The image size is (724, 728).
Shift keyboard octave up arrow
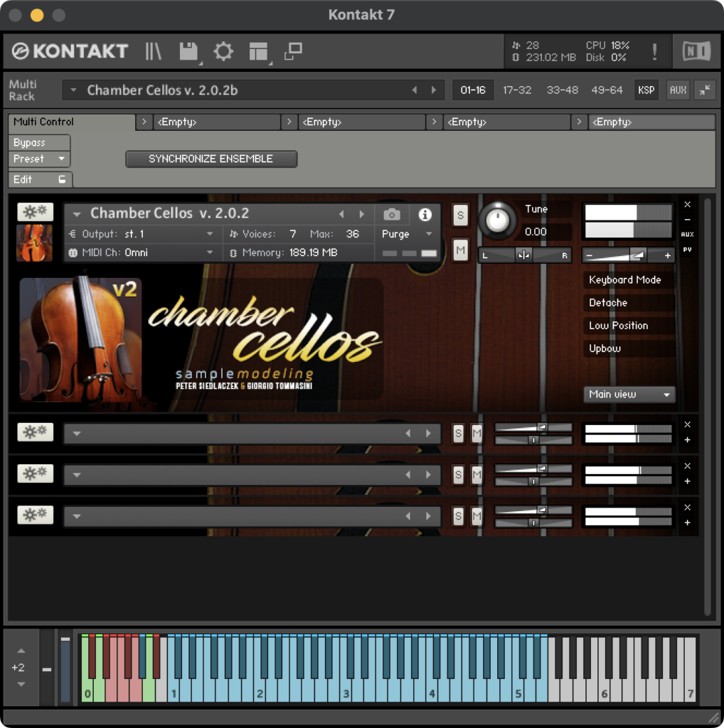click(x=21, y=651)
